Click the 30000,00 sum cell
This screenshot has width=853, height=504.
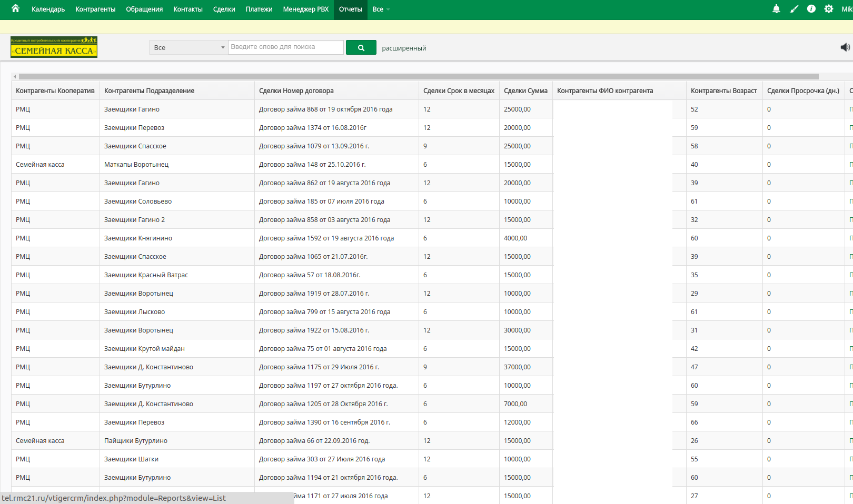[525, 330]
